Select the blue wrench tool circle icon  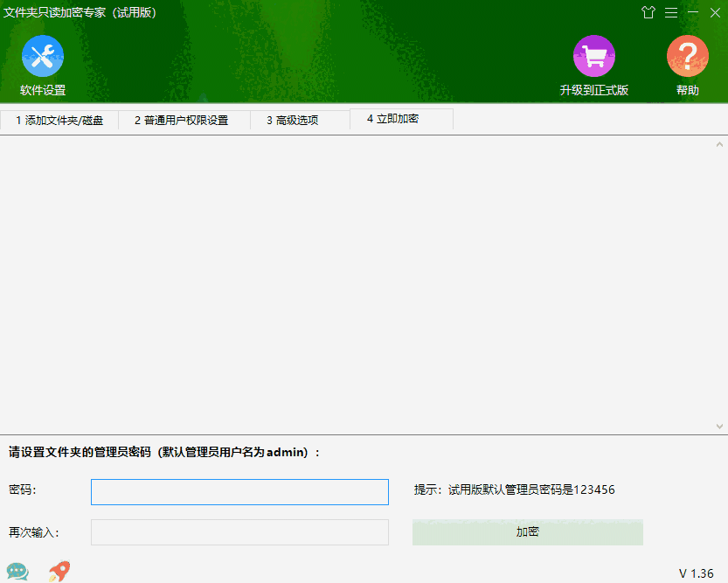(41, 54)
